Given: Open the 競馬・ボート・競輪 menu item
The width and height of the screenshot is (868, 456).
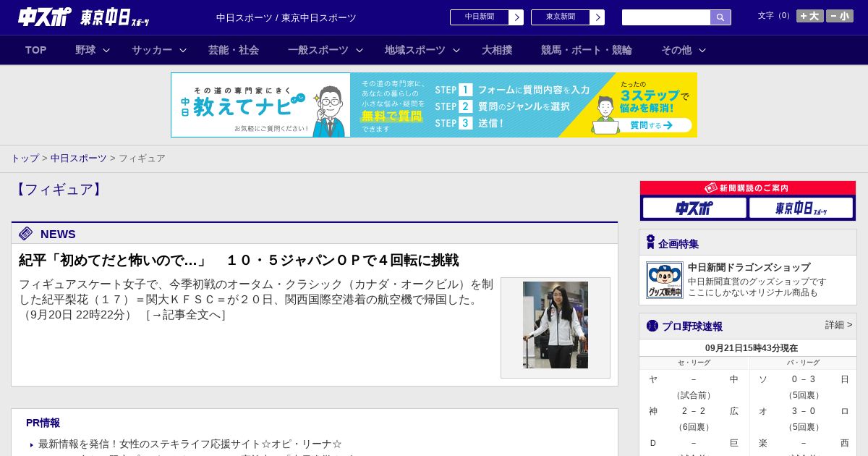Looking at the screenshot, I should pyautogui.click(x=587, y=50).
